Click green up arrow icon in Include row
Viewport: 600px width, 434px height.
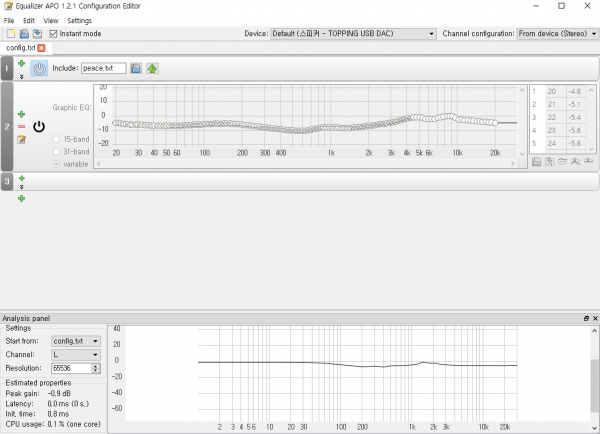[152, 68]
